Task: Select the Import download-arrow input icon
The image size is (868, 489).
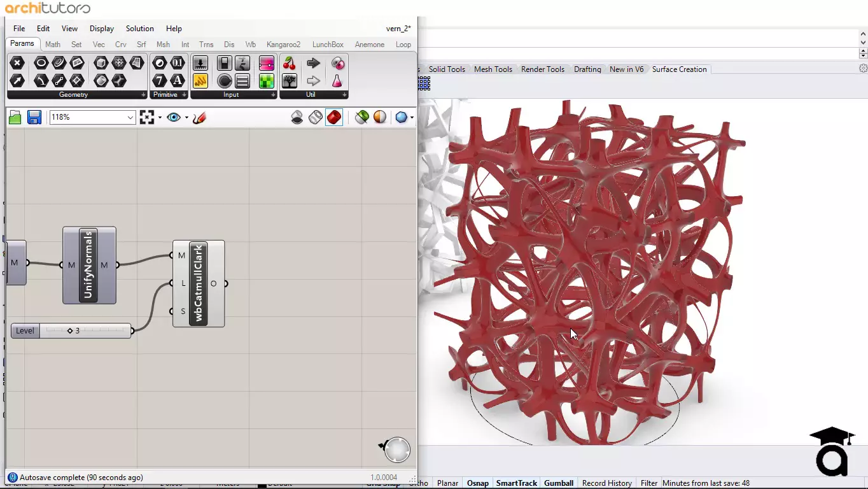Action: pyautogui.click(x=200, y=62)
